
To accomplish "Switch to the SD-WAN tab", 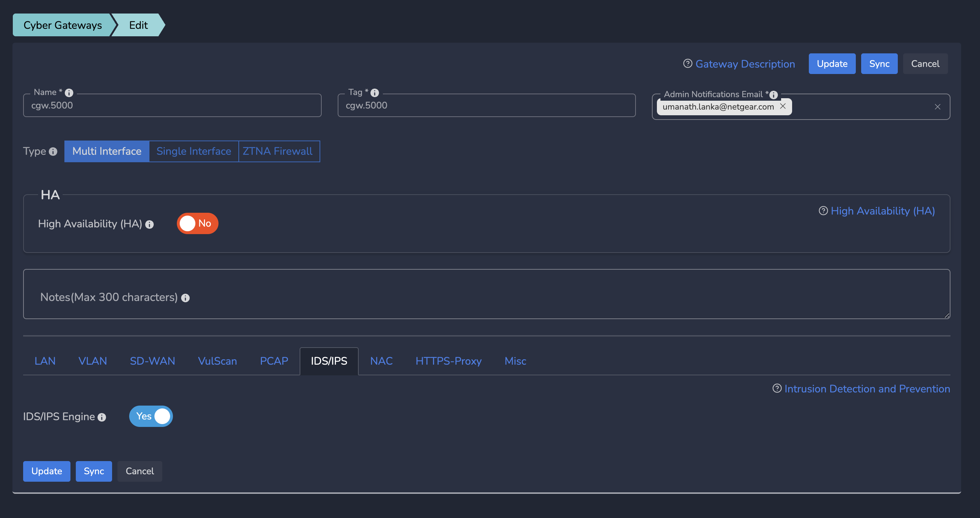I will coord(152,361).
